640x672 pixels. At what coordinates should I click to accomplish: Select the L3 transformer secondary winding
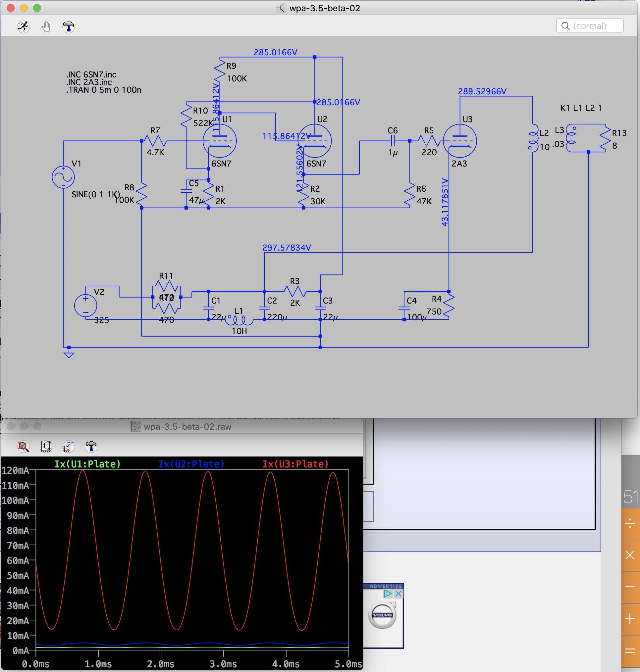[571, 138]
